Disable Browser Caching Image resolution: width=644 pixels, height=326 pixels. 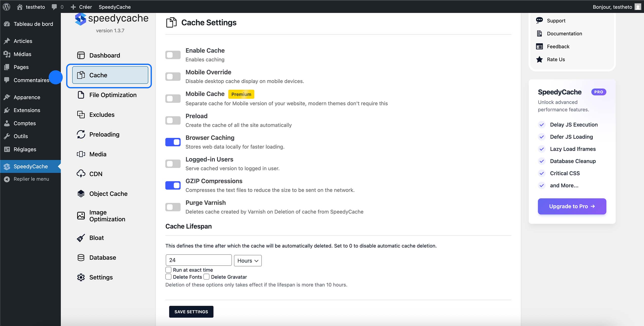coord(173,142)
